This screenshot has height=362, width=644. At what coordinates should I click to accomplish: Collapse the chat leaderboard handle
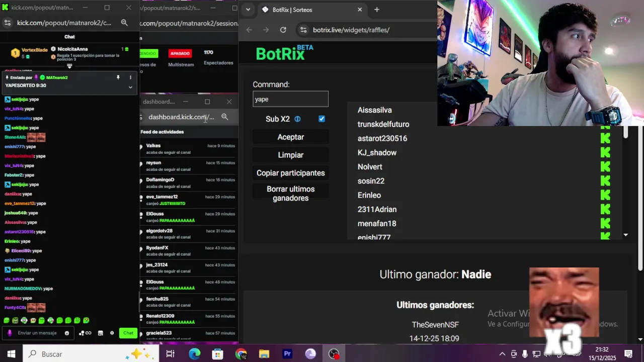[69, 66]
